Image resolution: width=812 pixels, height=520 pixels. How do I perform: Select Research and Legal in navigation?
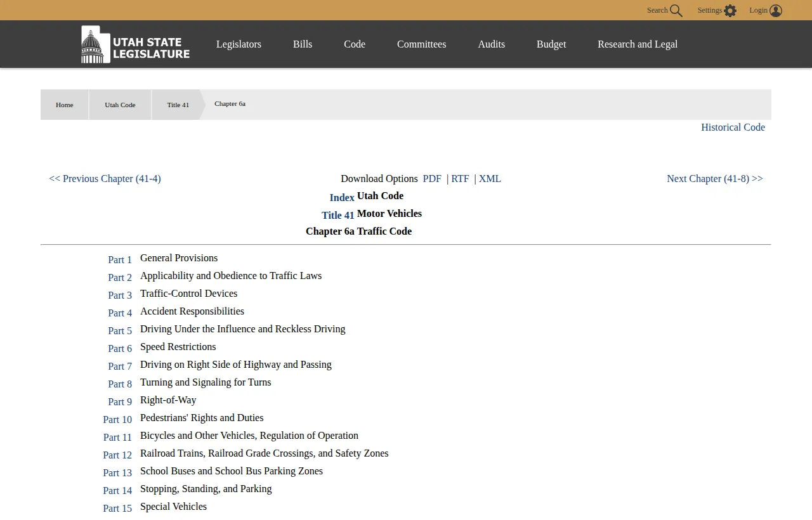click(x=637, y=44)
